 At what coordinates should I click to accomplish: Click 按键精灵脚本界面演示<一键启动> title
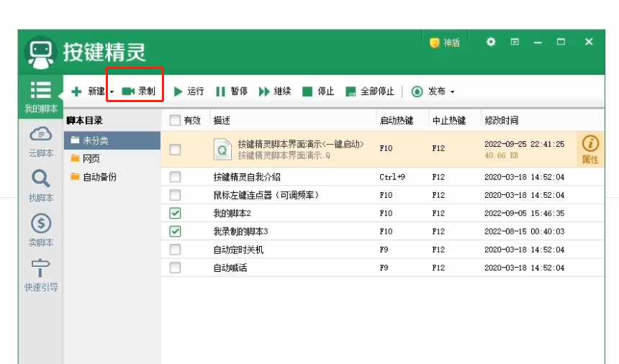(301, 144)
